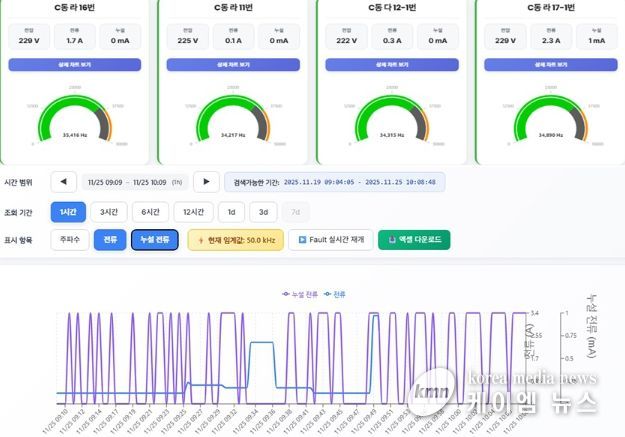The image size is (625, 437).
Task: Toggle the 전류 display item
Action: [x=109, y=240]
